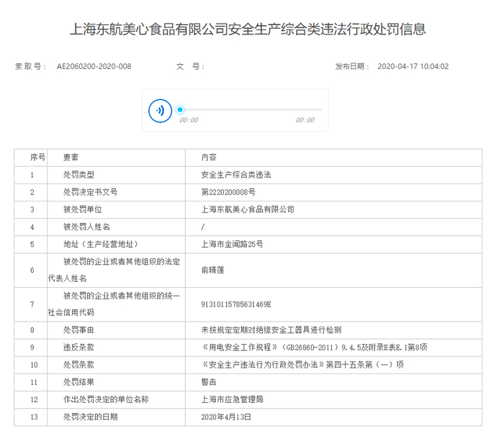Screen dimensions: 504x431
Task: Play the audio reading of the page
Action: 160,111
